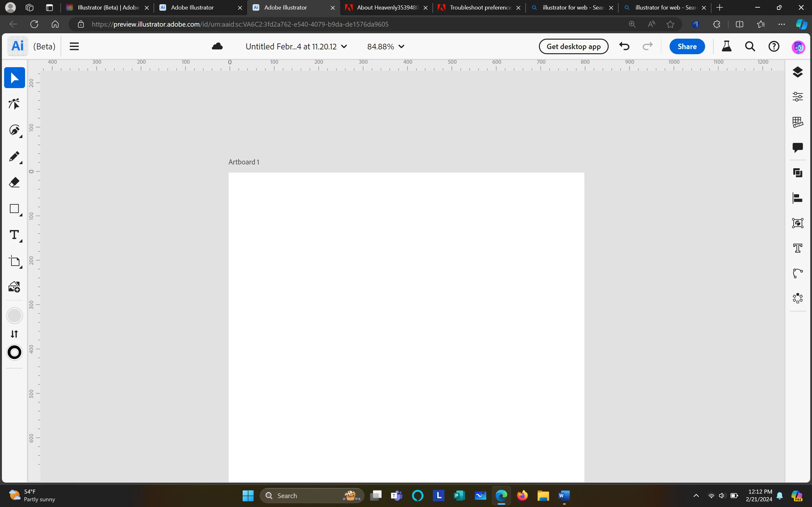Click the blue Share button
Viewport: 812px width, 507px height.
click(x=687, y=47)
